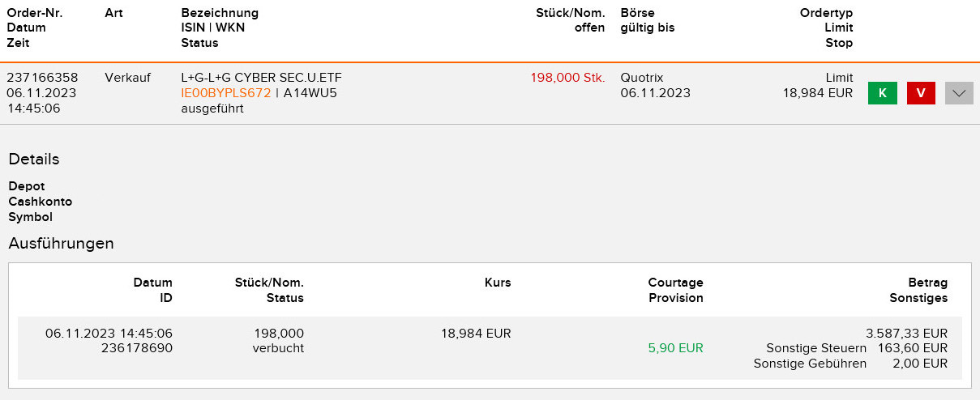Click the Kurs header in executions table

click(x=498, y=283)
